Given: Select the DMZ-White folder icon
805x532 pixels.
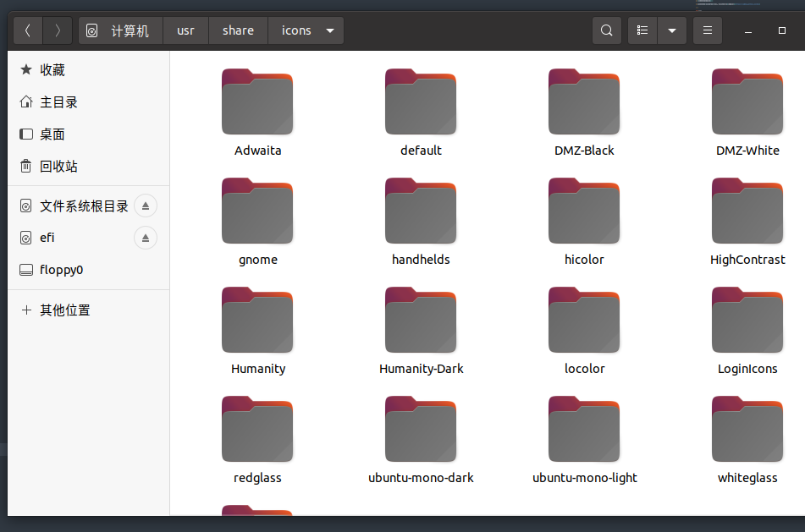Looking at the screenshot, I should [747, 101].
